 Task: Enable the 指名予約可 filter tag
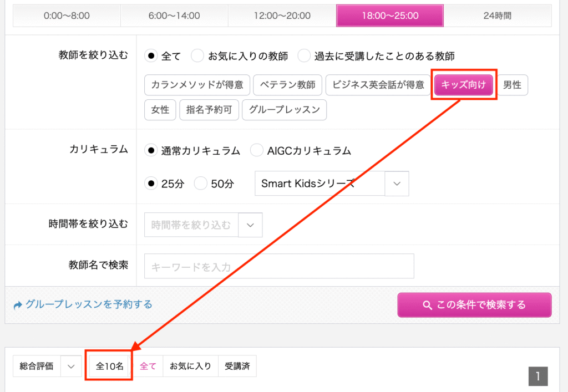point(209,110)
